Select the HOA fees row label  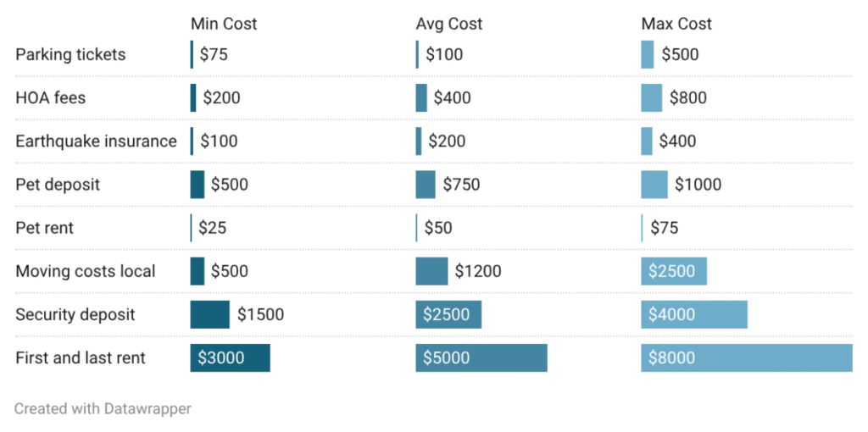[x=50, y=97]
